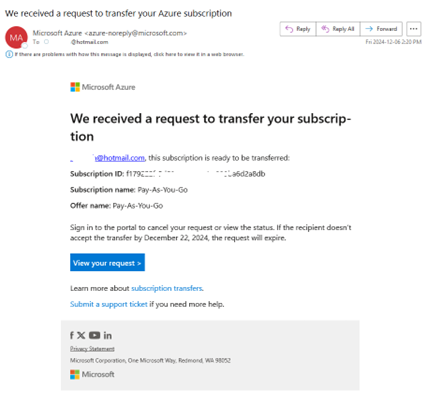Click the MA sender avatar
The image size is (427, 404).
(x=16, y=37)
